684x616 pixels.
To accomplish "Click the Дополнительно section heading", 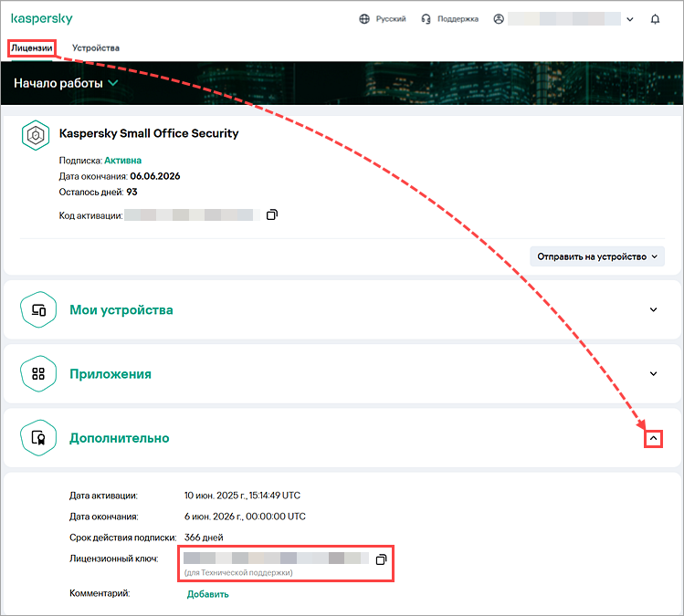I will (x=119, y=438).
